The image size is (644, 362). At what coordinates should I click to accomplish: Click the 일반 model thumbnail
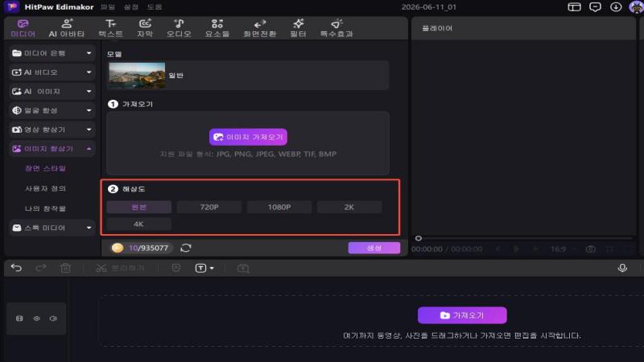(137, 76)
